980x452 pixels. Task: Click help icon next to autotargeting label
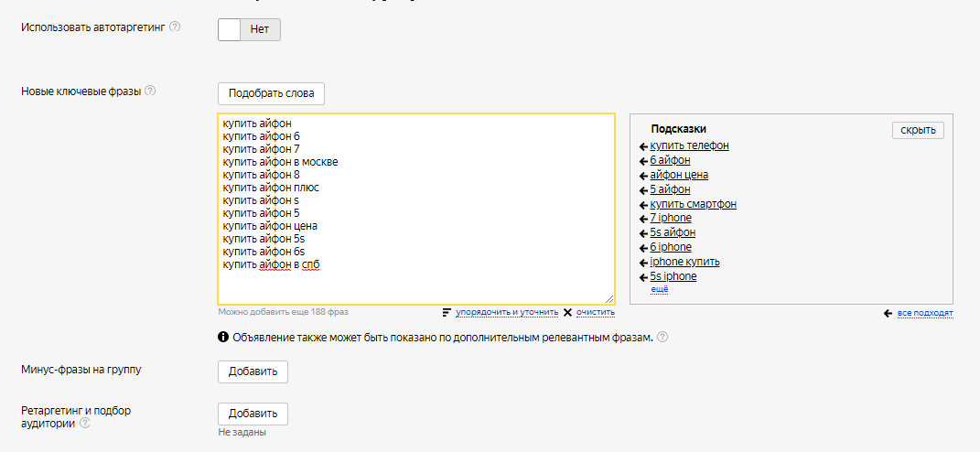[175, 27]
